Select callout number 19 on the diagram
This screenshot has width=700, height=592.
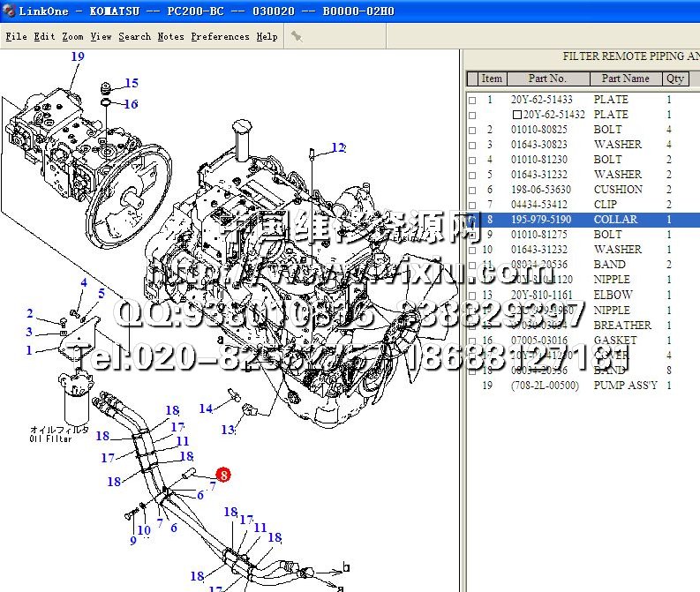(78, 56)
